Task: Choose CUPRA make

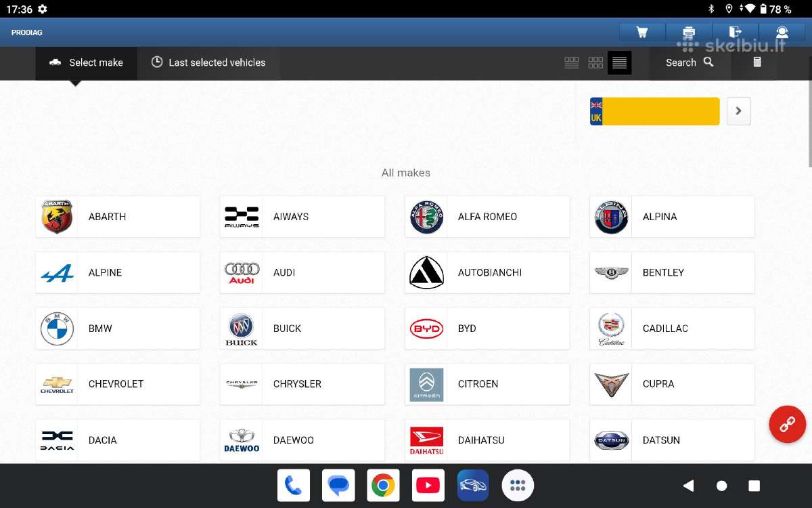Action: 672,384
